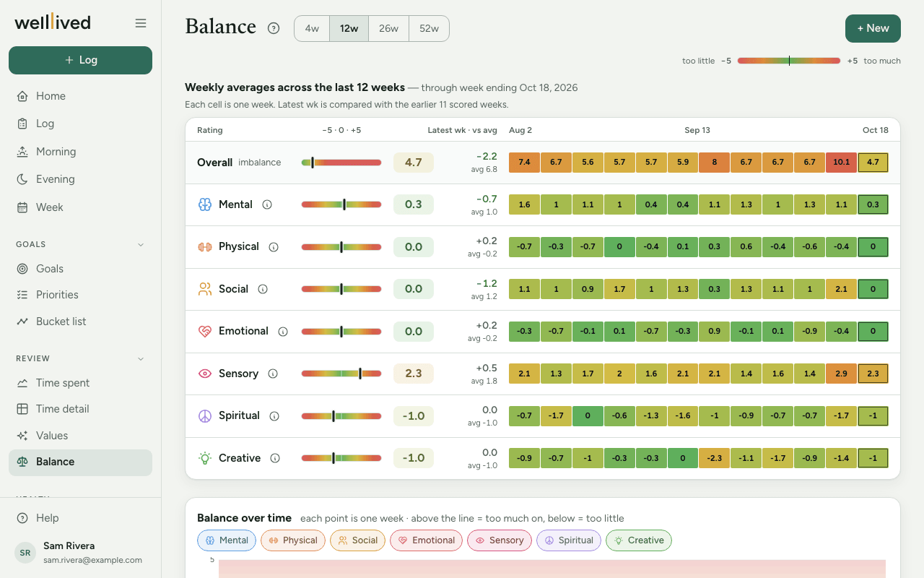The width and height of the screenshot is (924, 578).
Task: Open Goals in the sidebar
Action: (x=80, y=269)
